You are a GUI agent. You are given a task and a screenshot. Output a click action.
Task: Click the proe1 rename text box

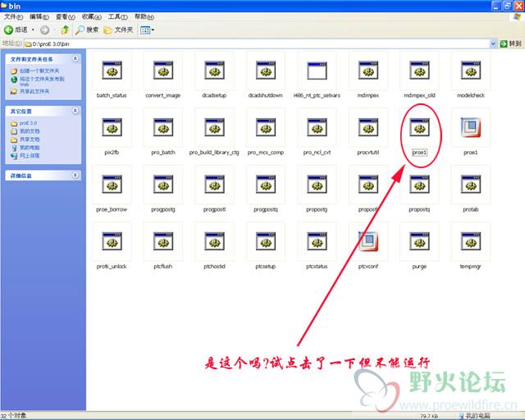[419, 153]
